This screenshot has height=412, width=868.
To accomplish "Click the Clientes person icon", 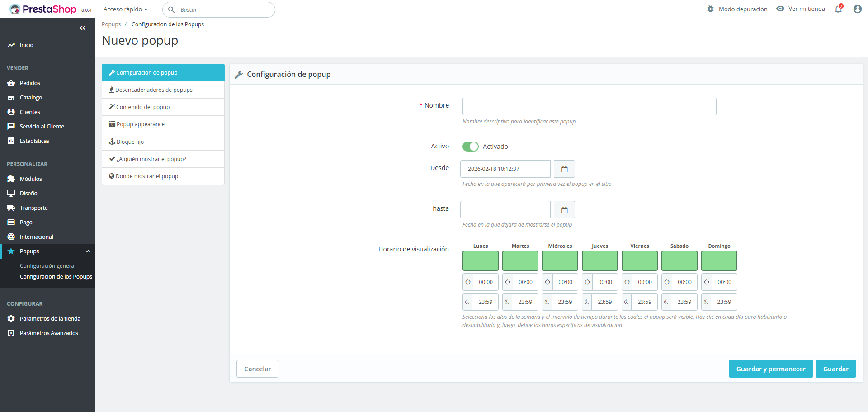I will coord(11,112).
